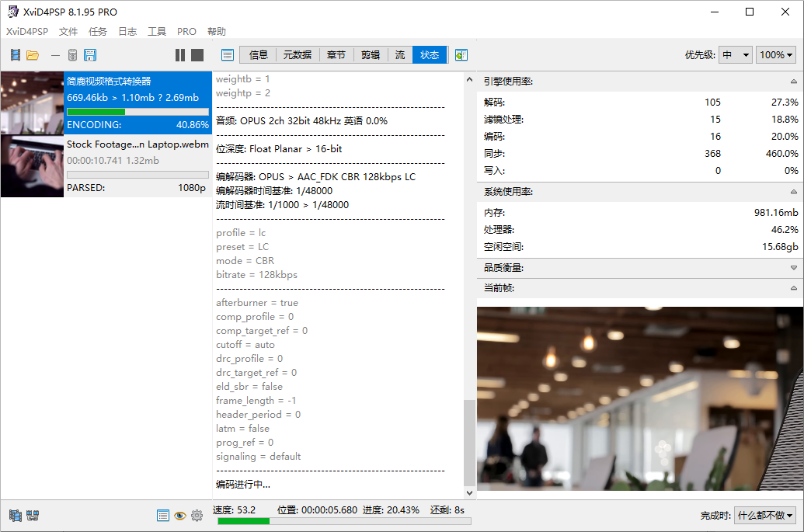Image resolution: width=804 pixels, height=532 pixels.
Task: Expand the 品质衡量 section
Action: (x=793, y=268)
